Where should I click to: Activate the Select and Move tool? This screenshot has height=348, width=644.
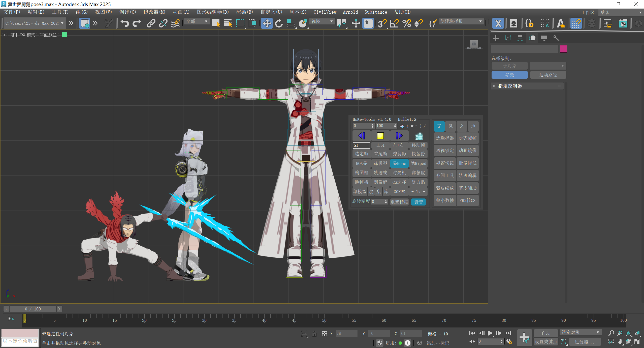click(x=267, y=23)
